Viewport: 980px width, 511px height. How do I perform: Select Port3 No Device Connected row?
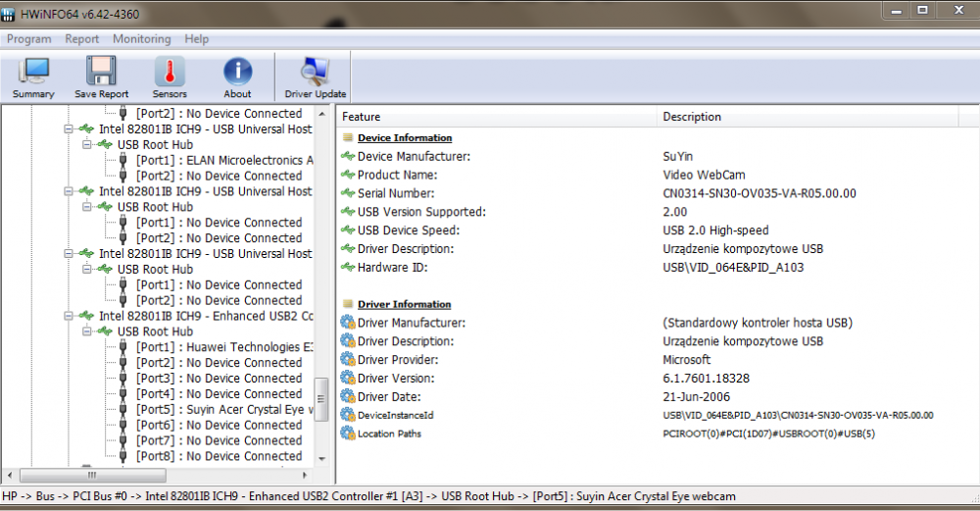[219, 379]
